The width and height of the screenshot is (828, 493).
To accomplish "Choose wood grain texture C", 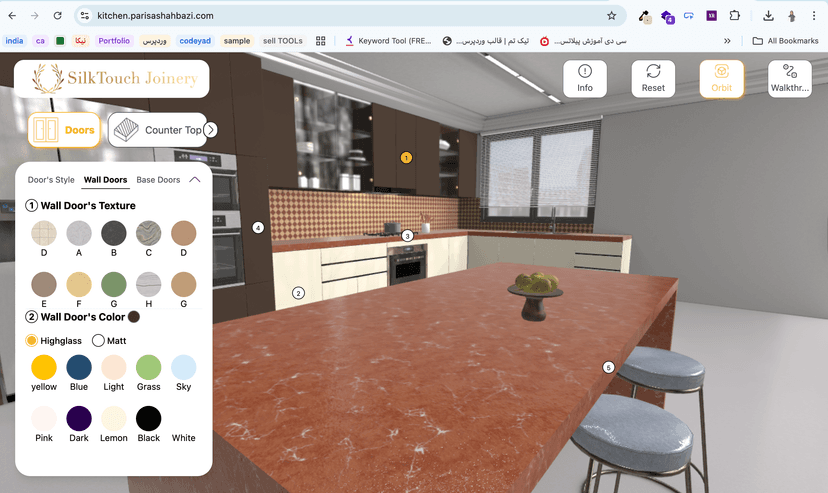I will (148, 234).
